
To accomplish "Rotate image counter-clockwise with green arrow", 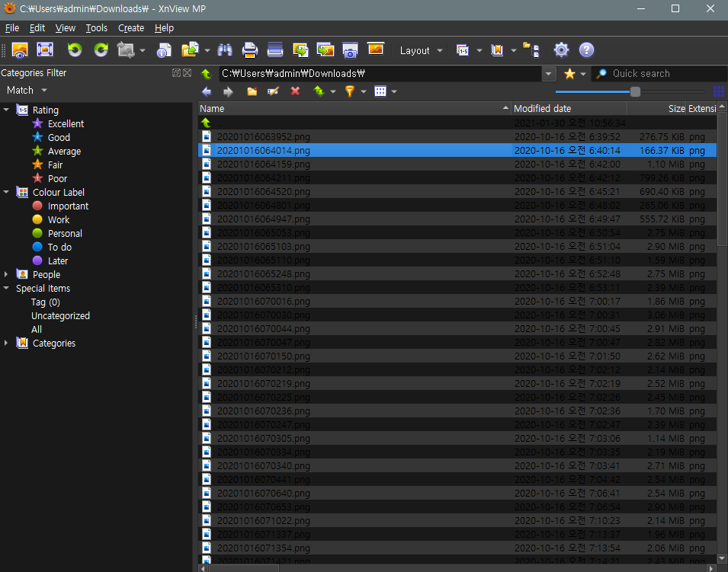I will pyautogui.click(x=75, y=50).
